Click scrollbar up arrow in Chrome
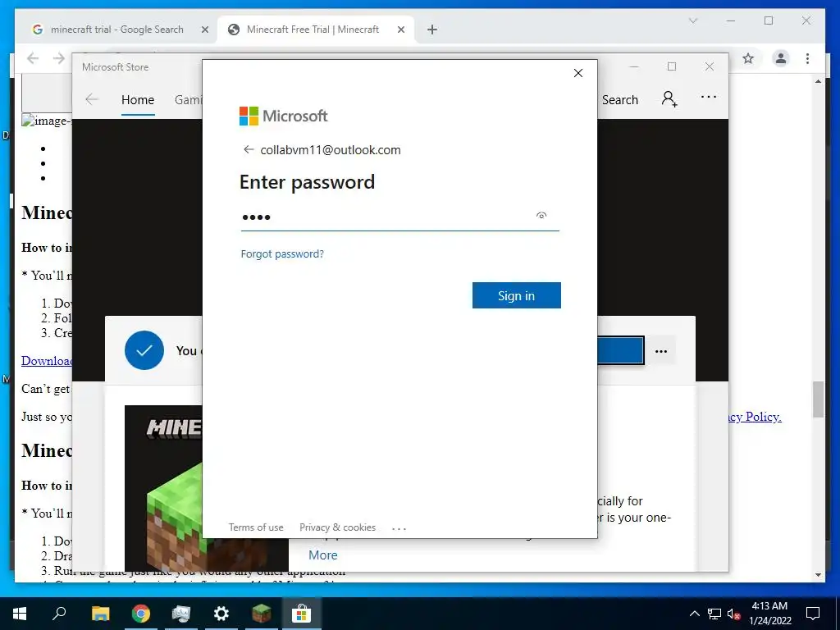 (x=818, y=81)
